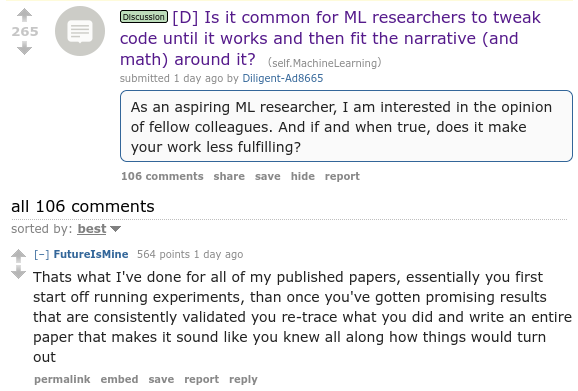The height and width of the screenshot is (391, 578).
Task: Hide the post
Action: 303,176
